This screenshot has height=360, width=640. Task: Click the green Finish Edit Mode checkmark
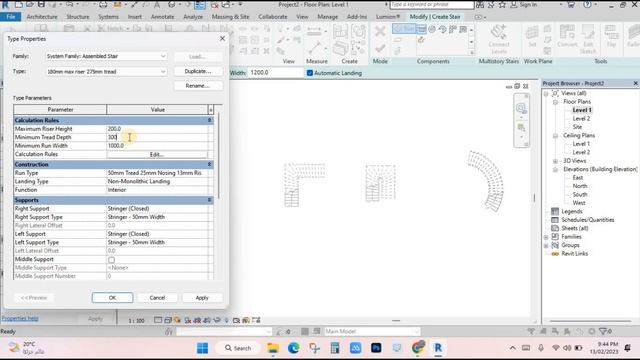coord(380,48)
